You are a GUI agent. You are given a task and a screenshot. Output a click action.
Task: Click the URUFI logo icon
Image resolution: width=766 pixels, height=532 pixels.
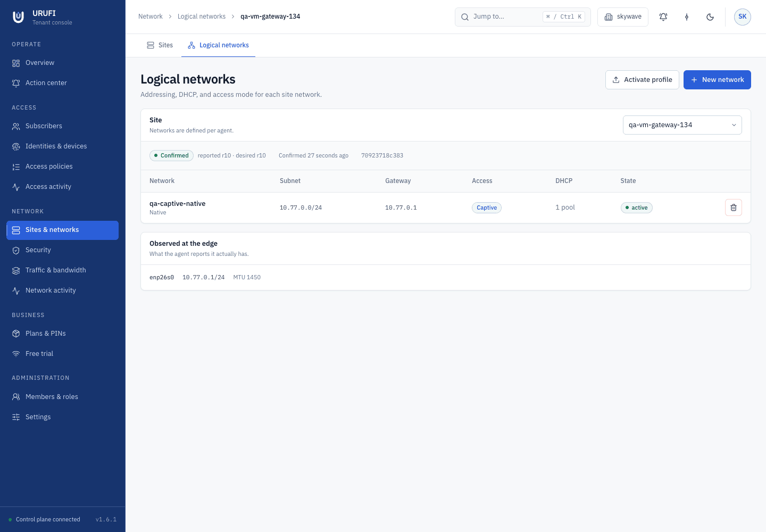[x=18, y=17]
